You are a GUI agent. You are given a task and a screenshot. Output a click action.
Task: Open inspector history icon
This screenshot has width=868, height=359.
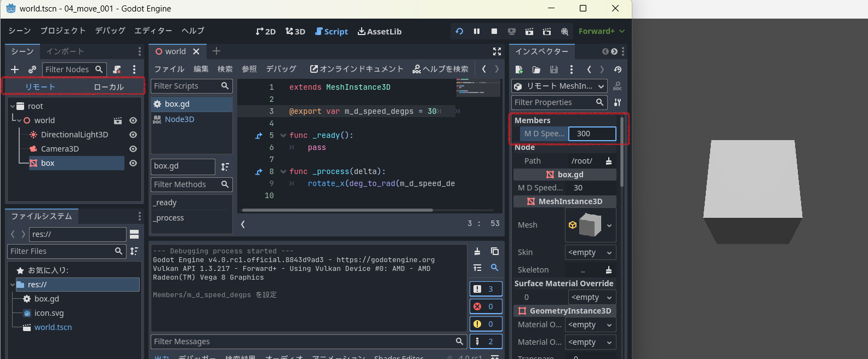618,70
